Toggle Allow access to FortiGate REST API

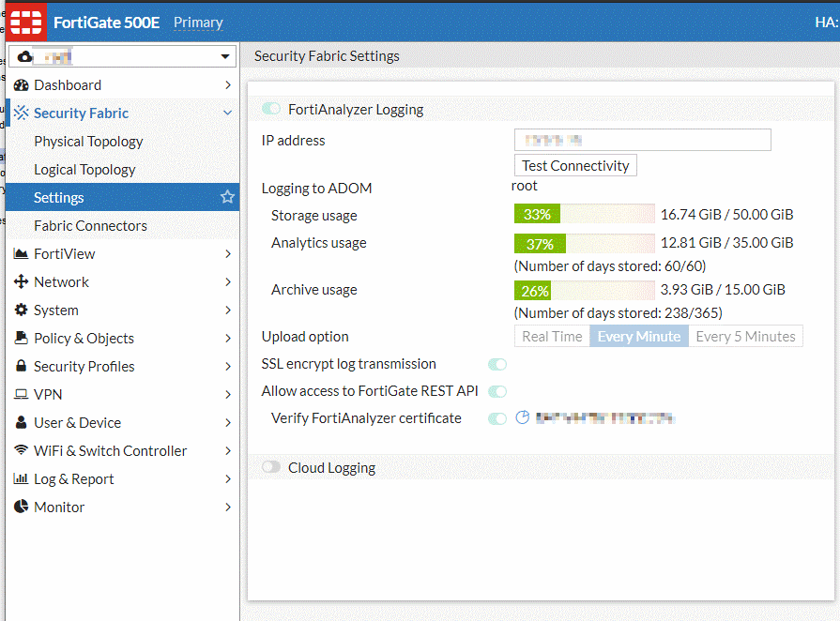tap(497, 392)
